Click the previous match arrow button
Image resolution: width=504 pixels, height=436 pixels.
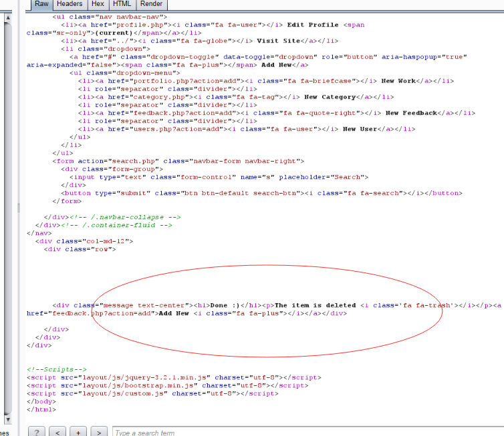(x=57, y=432)
